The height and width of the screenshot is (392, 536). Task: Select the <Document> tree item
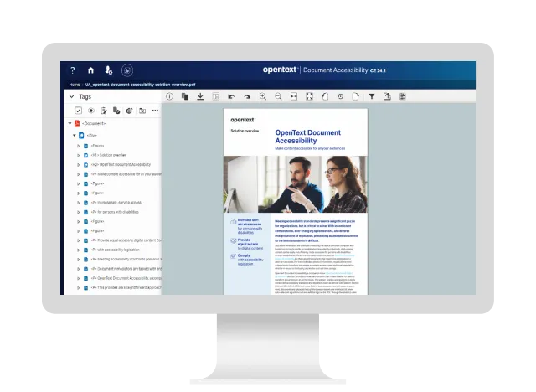point(94,123)
